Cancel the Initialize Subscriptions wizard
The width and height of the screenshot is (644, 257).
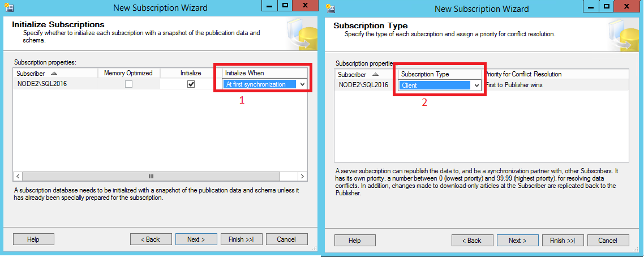point(286,239)
